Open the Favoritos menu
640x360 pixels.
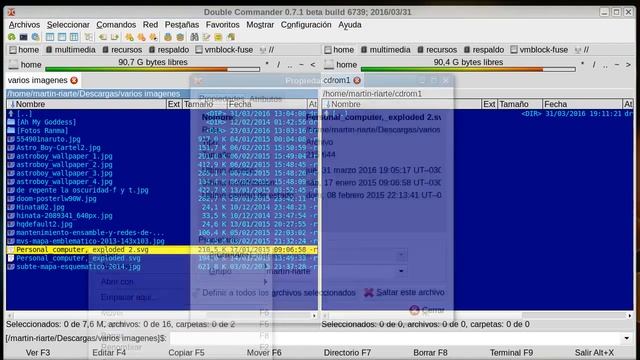[x=222, y=25]
